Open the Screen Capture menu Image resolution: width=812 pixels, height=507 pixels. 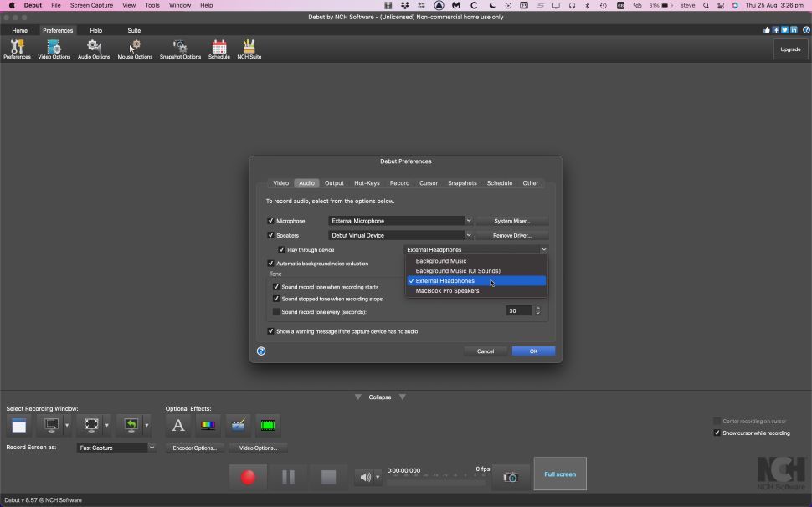point(91,4)
